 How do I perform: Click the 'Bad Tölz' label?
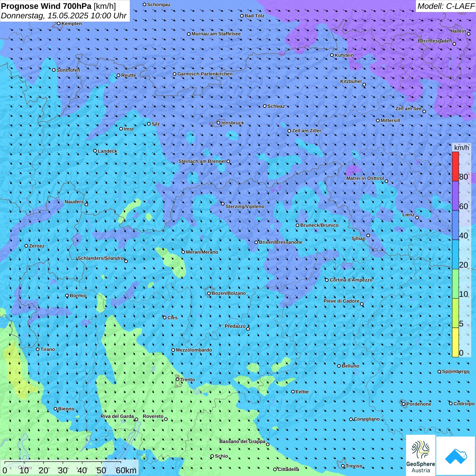click(x=254, y=16)
